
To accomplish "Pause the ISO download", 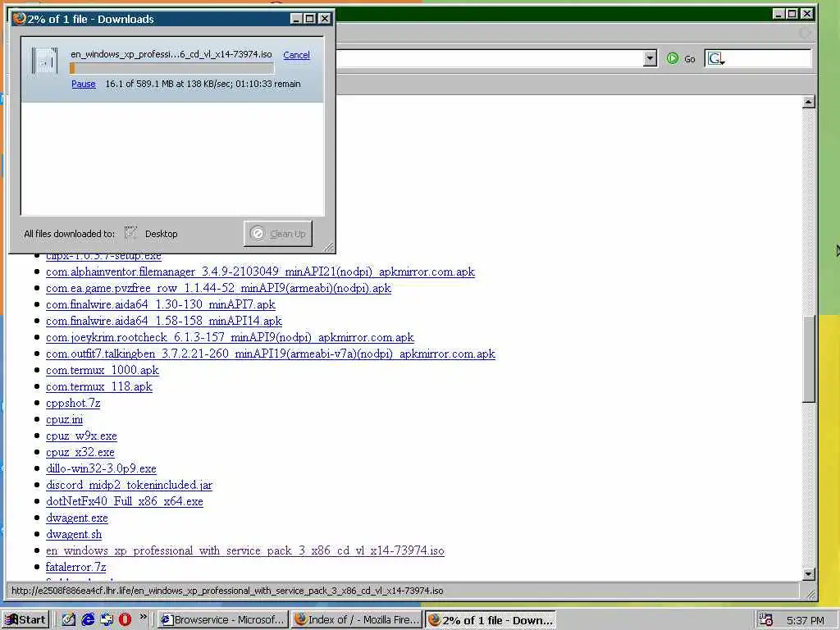I will [x=84, y=84].
